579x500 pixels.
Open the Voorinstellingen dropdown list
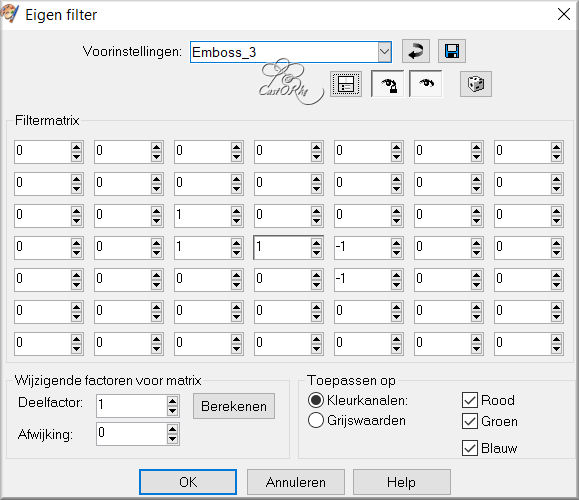pos(384,52)
